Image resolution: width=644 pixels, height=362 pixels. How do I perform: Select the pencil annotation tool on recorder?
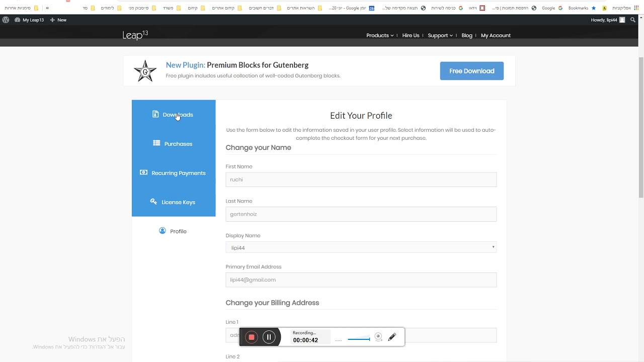point(392,337)
